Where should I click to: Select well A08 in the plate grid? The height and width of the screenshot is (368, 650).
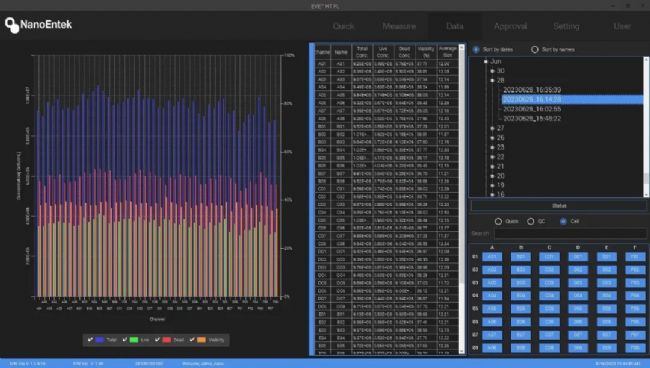click(x=492, y=348)
